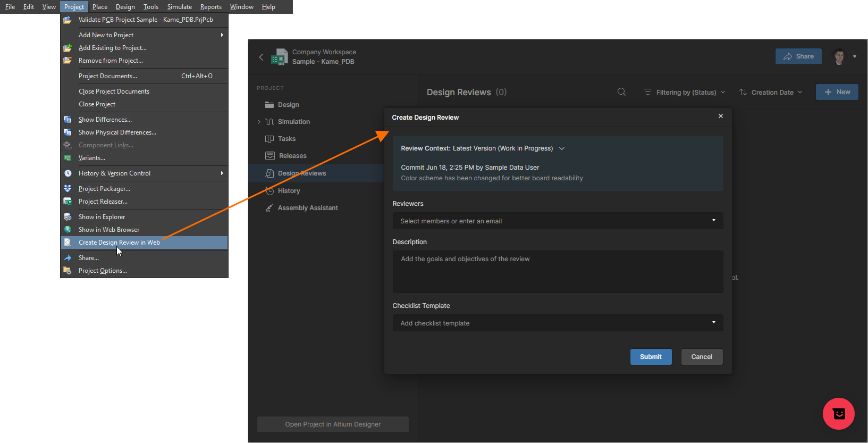Open the Place menu

(x=100, y=7)
